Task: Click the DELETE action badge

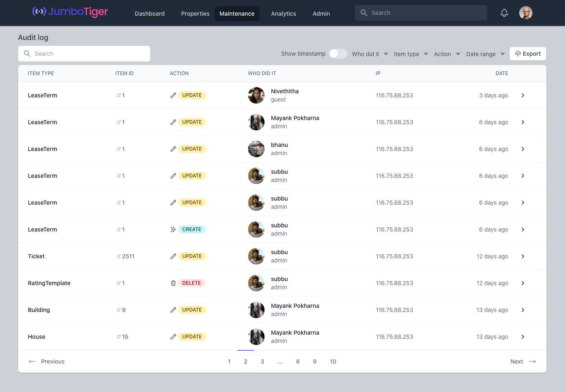Action: (191, 283)
